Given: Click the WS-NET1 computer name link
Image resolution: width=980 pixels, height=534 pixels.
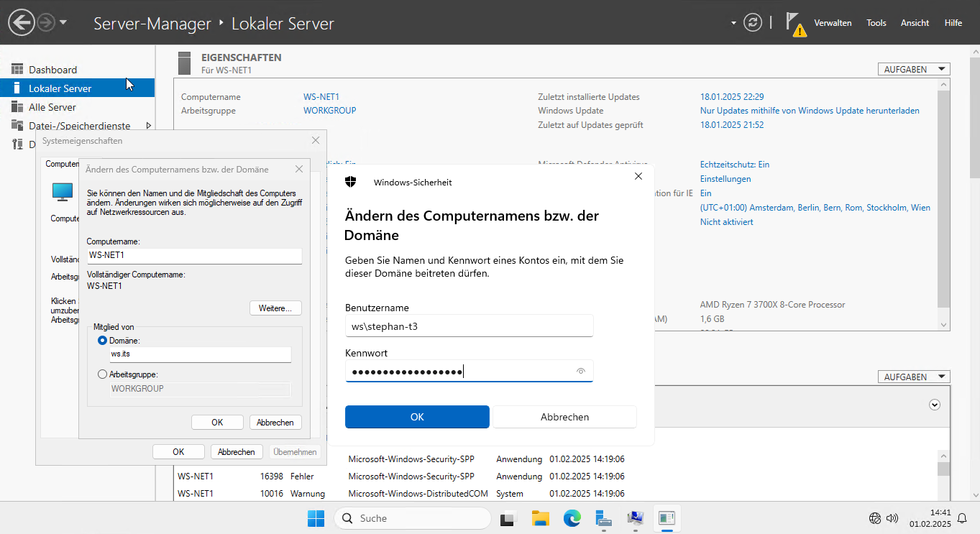Looking at the screenshot, I should click(321, 97).
